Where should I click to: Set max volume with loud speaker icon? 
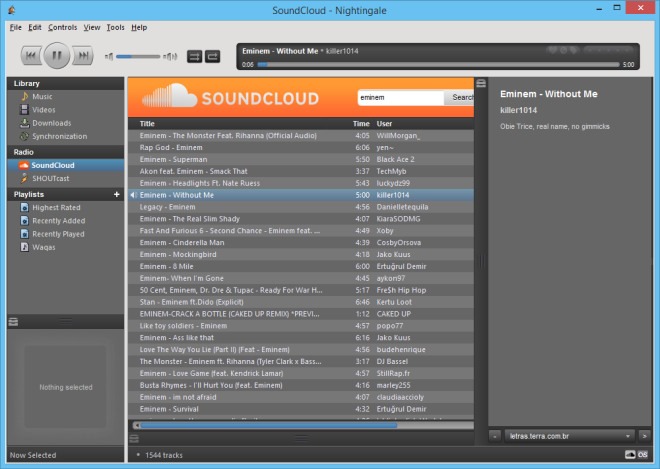tap(170, 56)
